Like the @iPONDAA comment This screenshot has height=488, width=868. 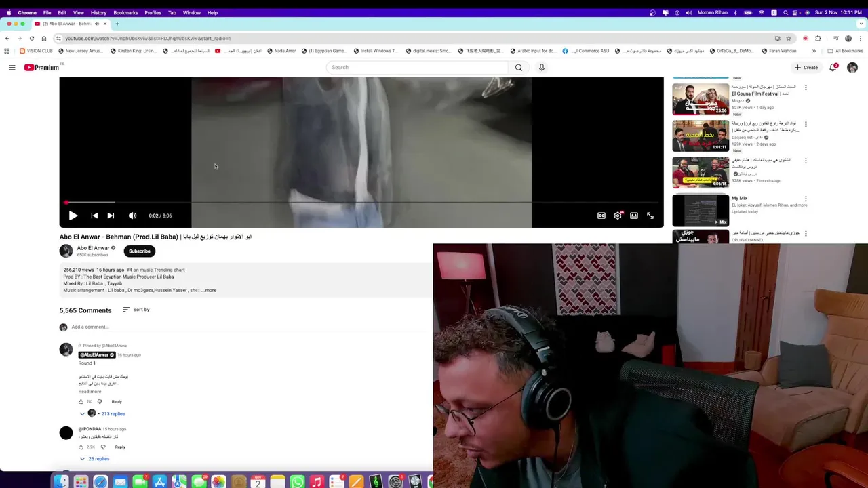pyautogui.click(x=81, y=447)
